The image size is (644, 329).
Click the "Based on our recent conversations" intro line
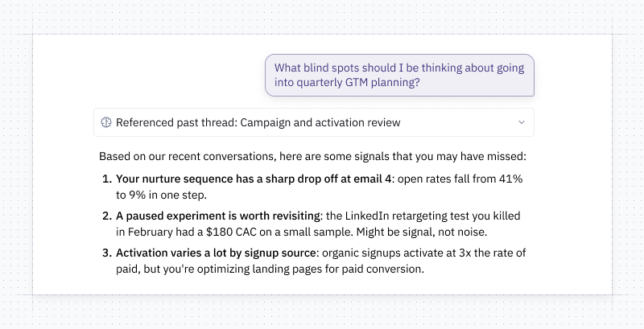[x=312, y=155]
